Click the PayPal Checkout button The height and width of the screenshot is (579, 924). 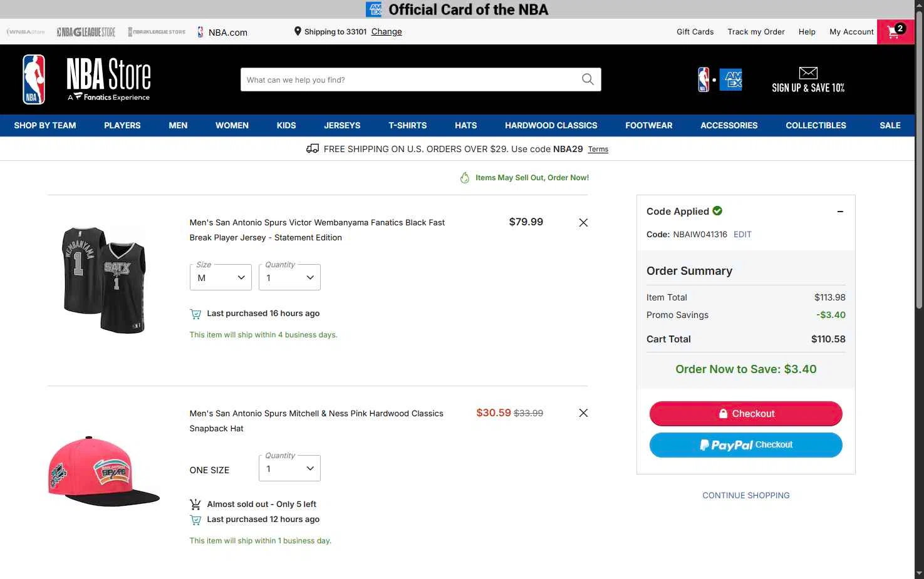(745, 445)
